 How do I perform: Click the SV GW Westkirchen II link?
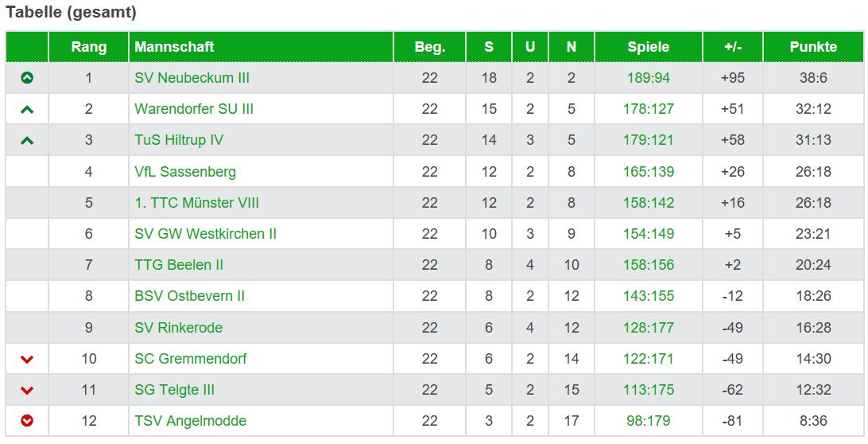point(205,234)
